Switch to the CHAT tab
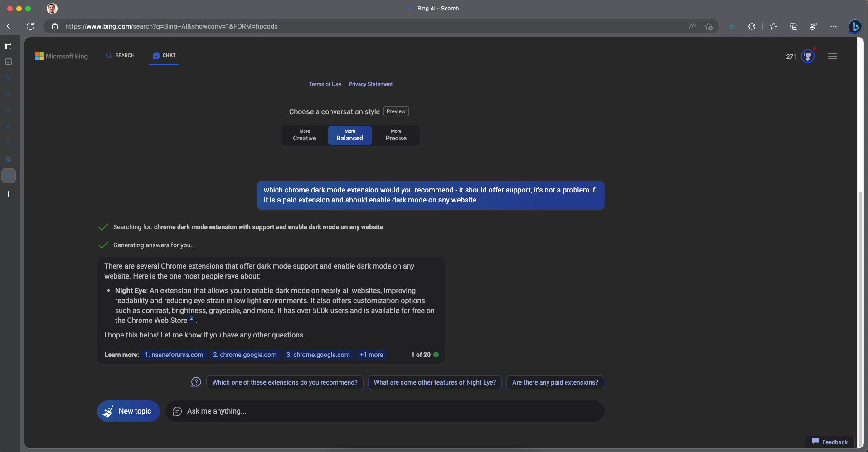 pos(164,56)
